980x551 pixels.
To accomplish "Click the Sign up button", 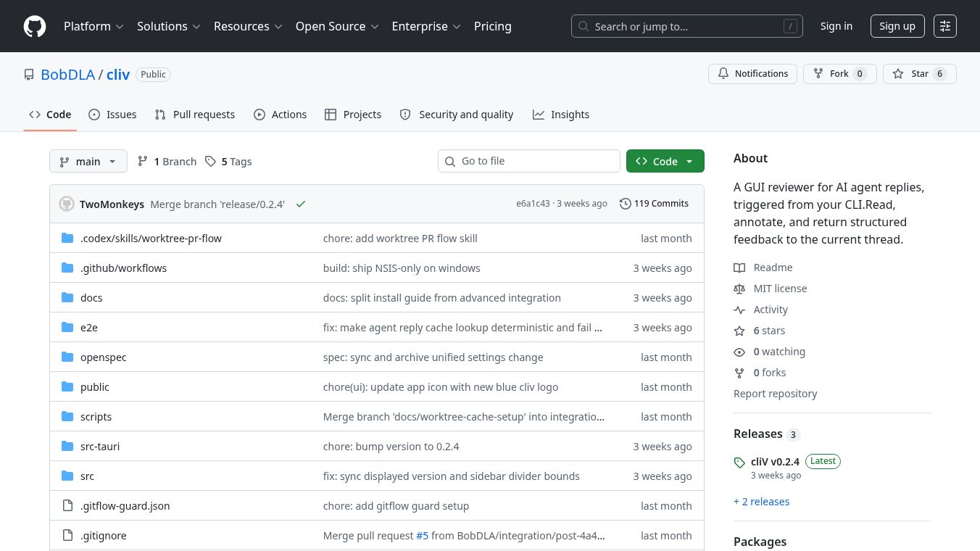I will 897,26.
